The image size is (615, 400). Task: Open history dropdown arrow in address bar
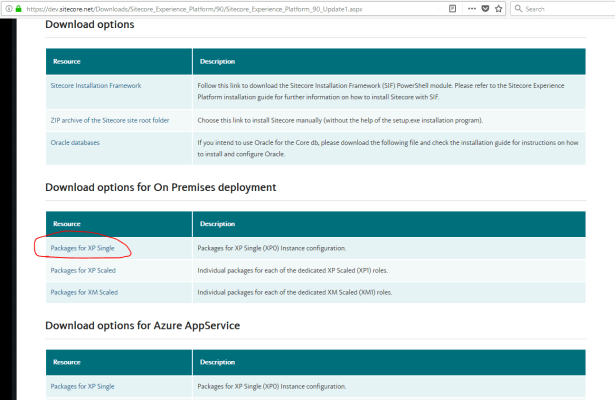coord(440,9)
